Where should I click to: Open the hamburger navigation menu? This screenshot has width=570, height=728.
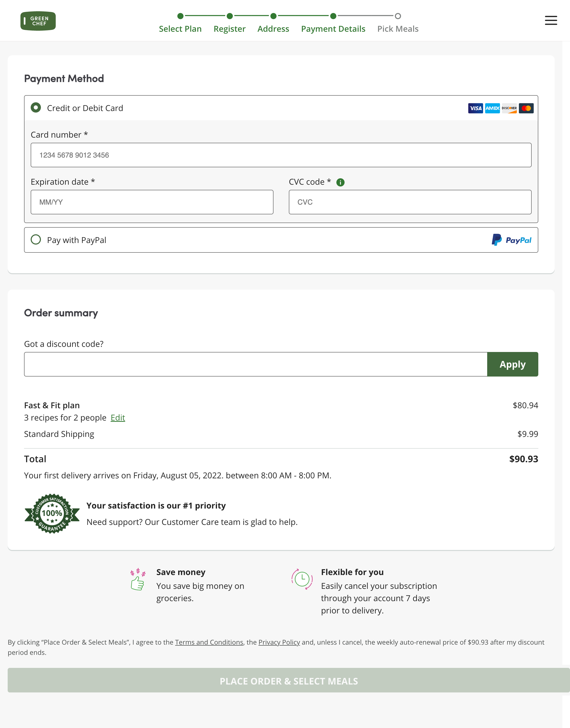pyautogui.click(x=551, y=20)
